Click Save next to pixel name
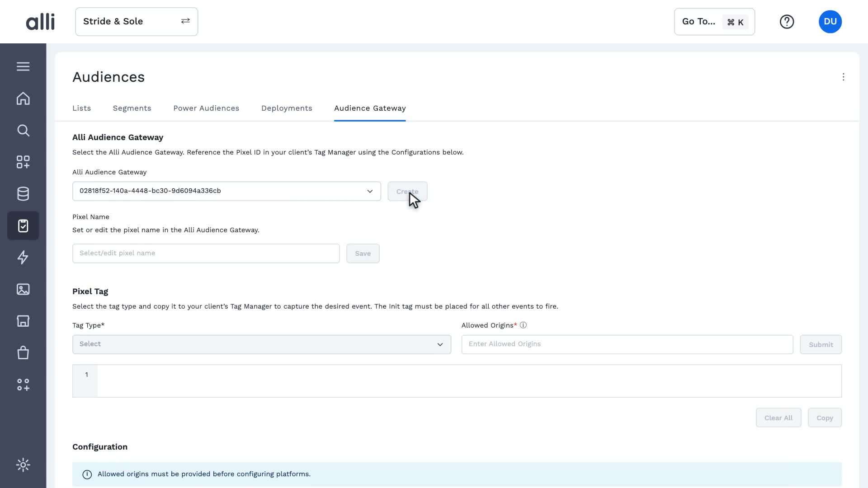Viewport: 868px width, 488px height. 363,253
